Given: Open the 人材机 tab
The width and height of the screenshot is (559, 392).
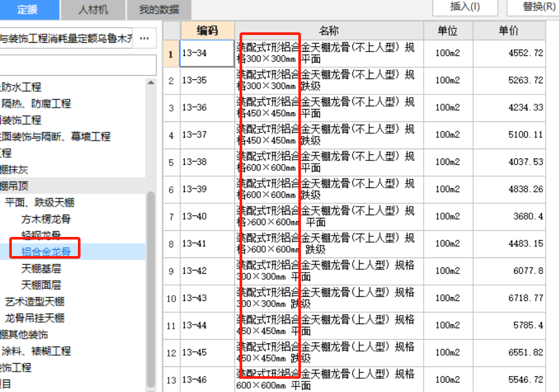Looking at the screenshot, I should click(93, 10).
